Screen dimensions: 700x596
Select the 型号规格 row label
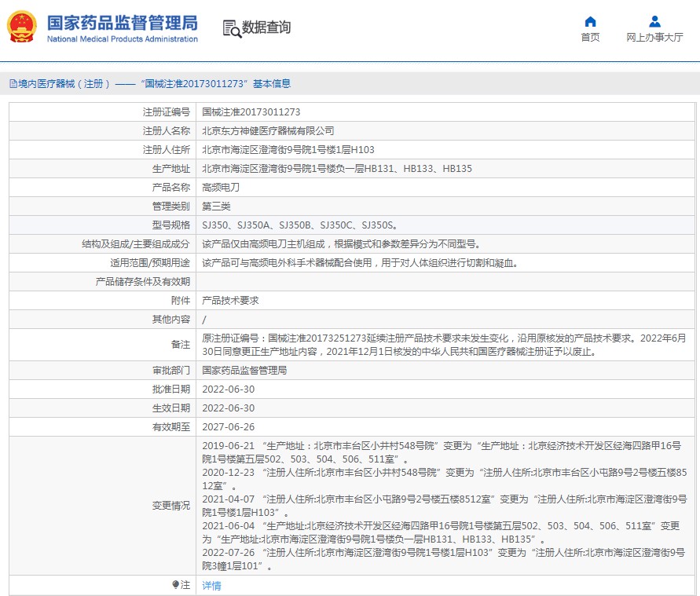(x=171, y=225)
